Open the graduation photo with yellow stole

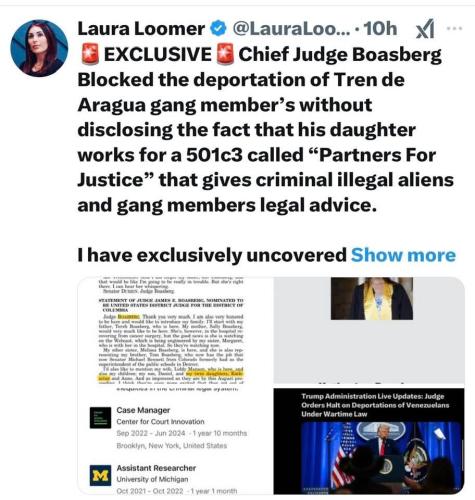[x=372, y=299]
